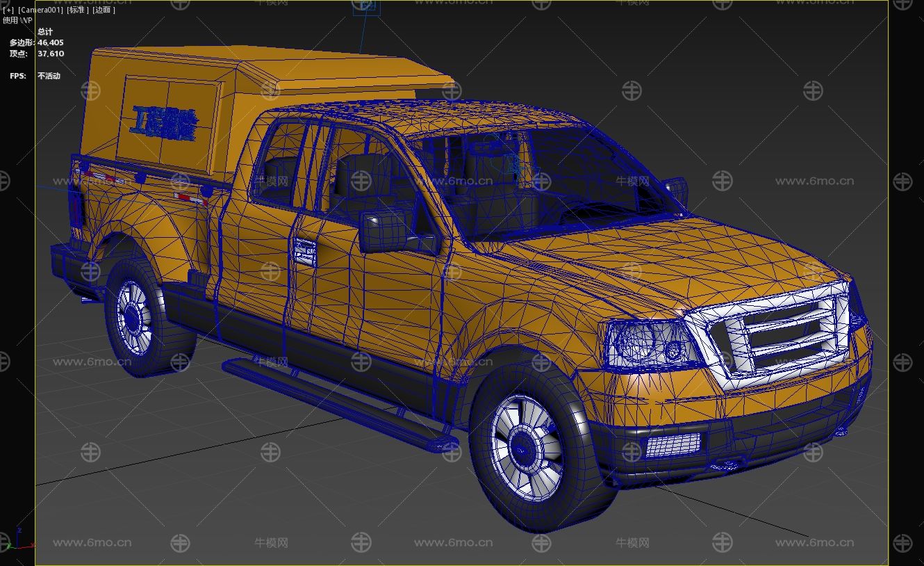Open the 边面 display mode menu
The width and height of the screenshot is (924, 566).
(x=104, y=10)
